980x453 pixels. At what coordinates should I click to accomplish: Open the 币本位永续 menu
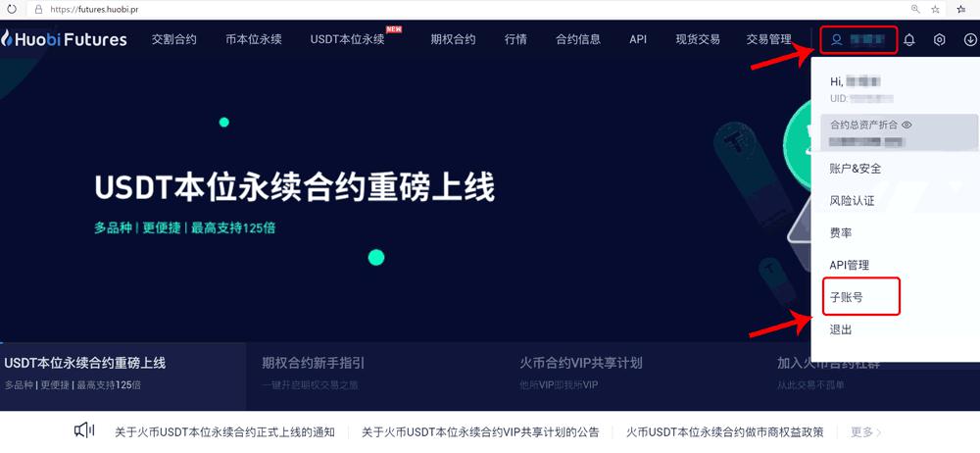coord(254,39)
